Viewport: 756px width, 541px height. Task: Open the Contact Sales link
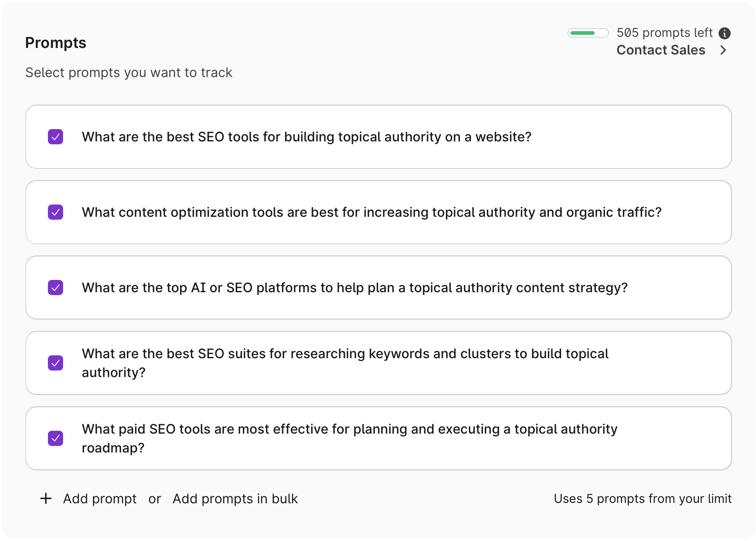[x=661, y=50]
